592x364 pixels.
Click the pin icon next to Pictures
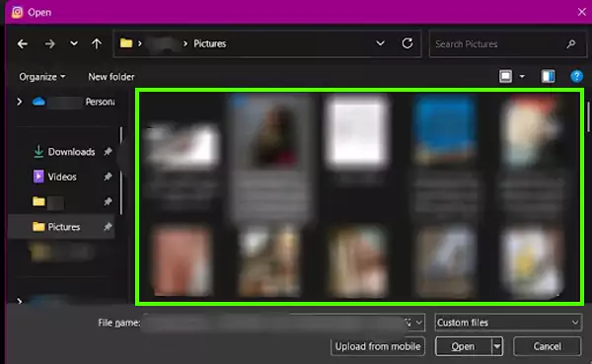coord(108,227)
